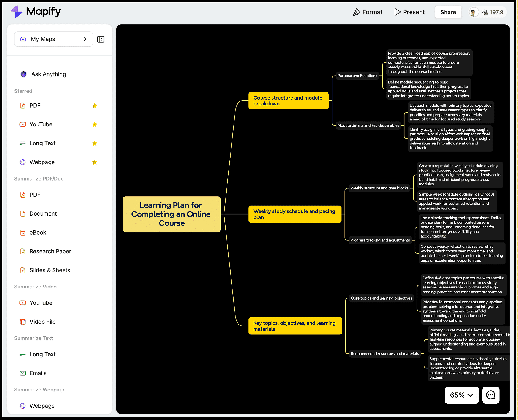The width and height of the screenshot is (518, 420).
Task: Select the Weekly study schedule node
Action: (x=294, y=214)
